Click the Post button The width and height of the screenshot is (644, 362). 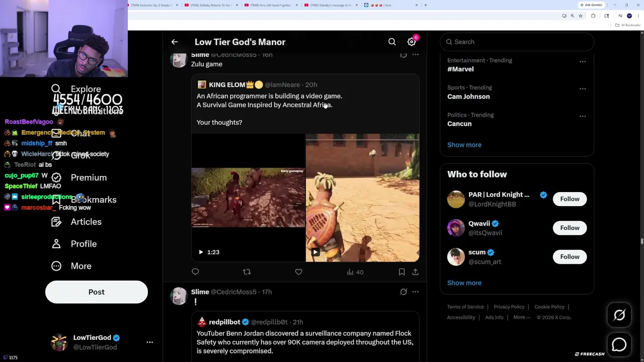pyautogui.click(x=97, y=292)
